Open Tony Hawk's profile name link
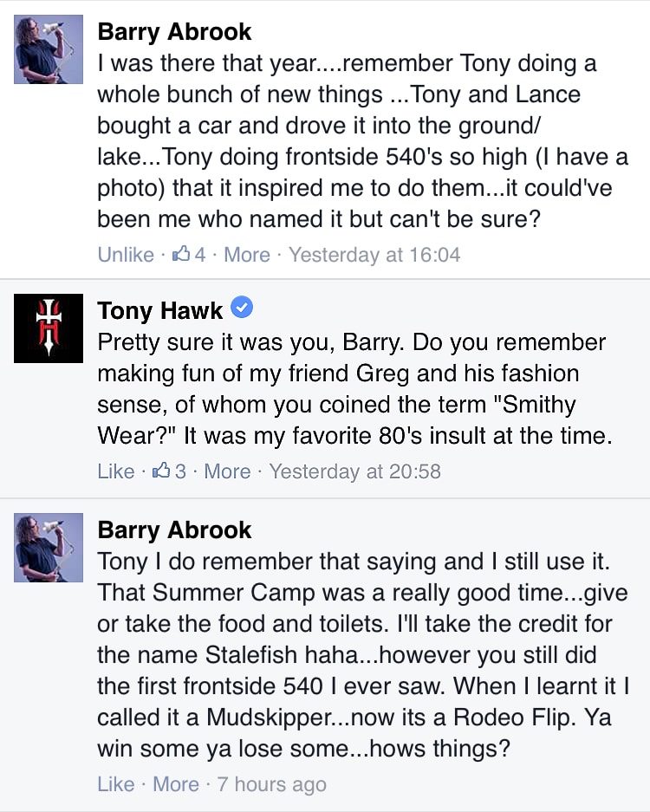 pyautogui.click(x=160, y=310)
